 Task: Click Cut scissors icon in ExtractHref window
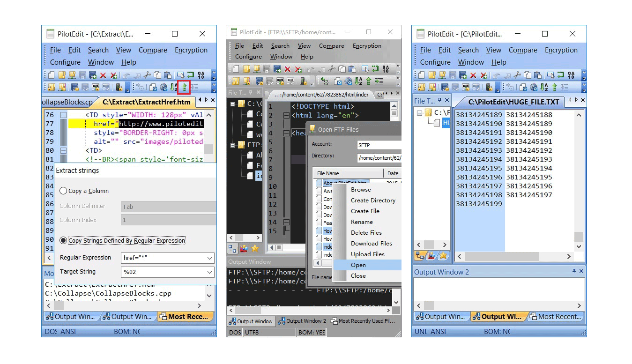pyautogui.click(x=147, y=75)
